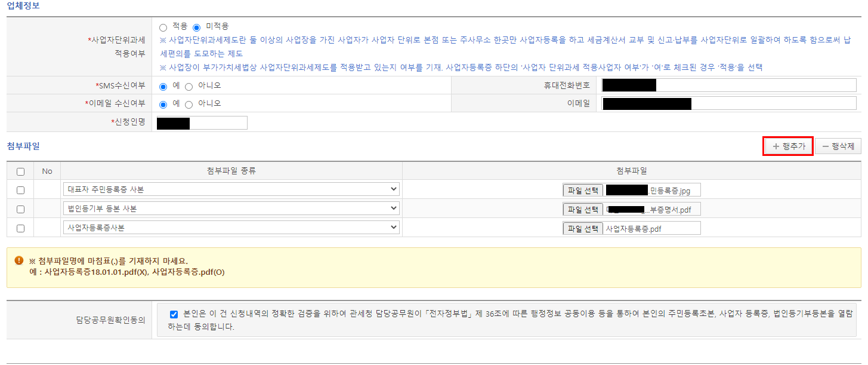The height and width of the screenshot is (365, 868).
Task: Click the 신청인명 input field
Action: point(202,123)
